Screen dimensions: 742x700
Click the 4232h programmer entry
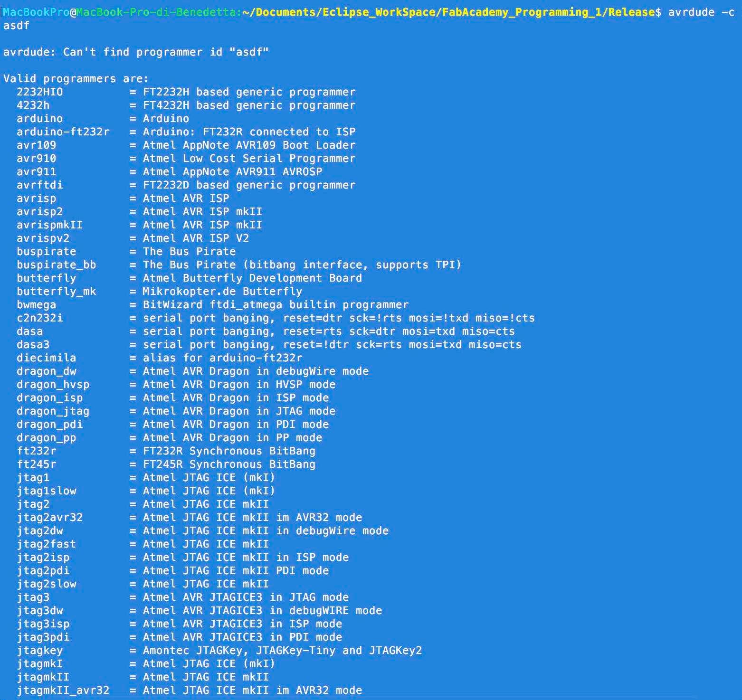click(33, 105)
